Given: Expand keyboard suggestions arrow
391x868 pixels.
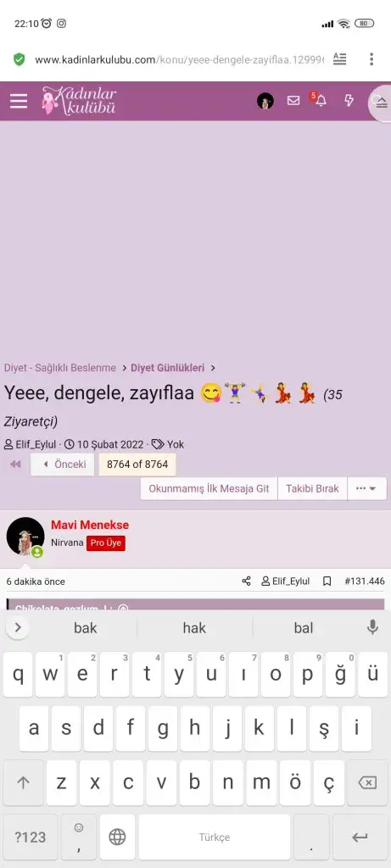Looking at the screenshot, I should [x=18, y=627].
